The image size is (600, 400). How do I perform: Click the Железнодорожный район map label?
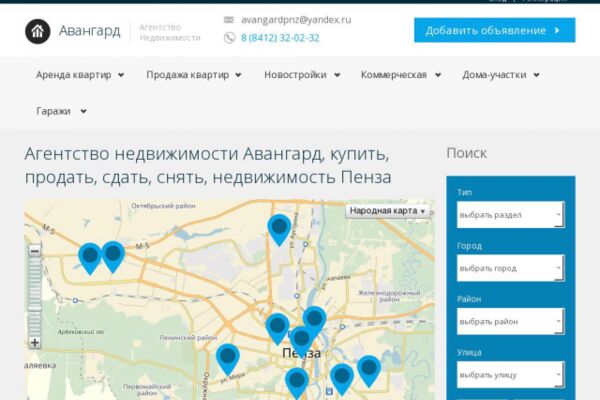389,296
